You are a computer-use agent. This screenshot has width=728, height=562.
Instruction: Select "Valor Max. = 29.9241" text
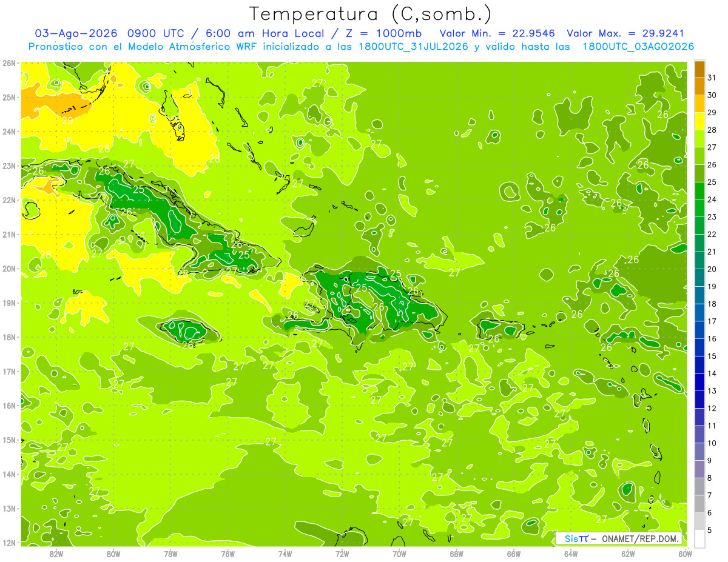tap(625, 33)
